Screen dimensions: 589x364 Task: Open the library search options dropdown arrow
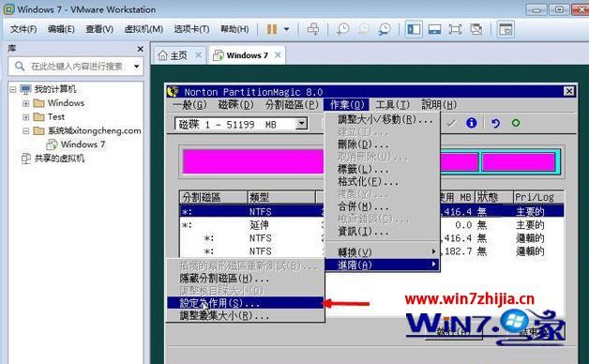point(137,67)
